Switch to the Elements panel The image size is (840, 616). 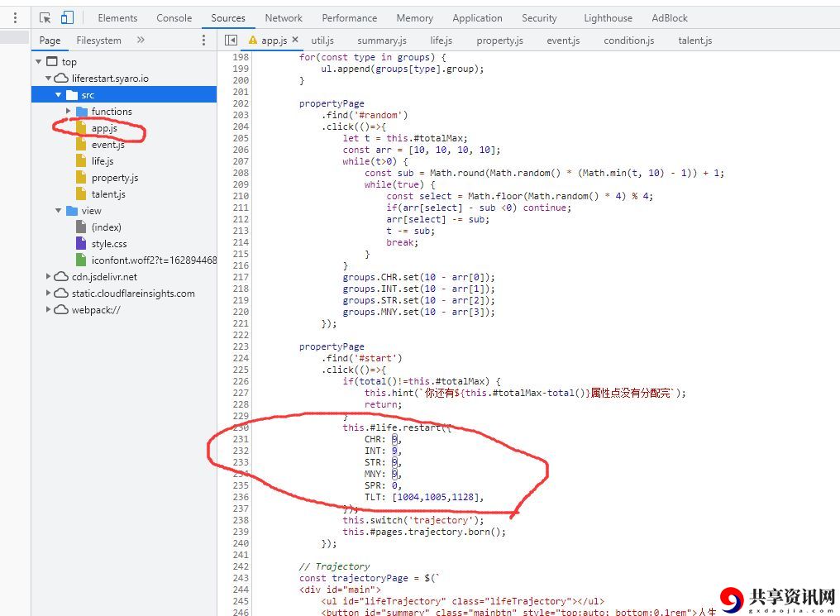pyautogui.click(x=117, y=17)
